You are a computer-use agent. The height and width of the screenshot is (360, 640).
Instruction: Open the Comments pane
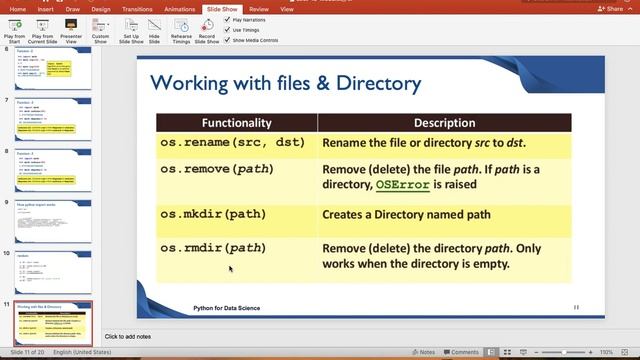[461, 352]
